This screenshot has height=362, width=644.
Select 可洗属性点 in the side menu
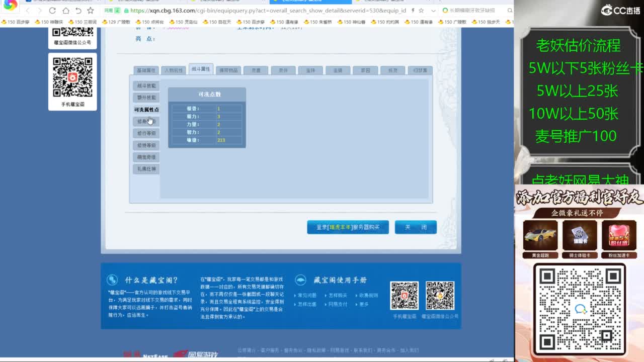146,110
